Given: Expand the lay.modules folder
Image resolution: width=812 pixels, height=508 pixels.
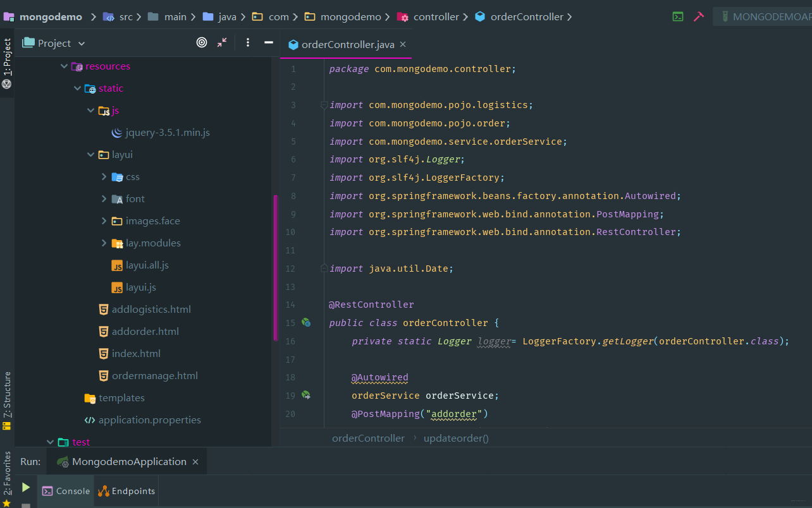Looking at the screenshot, I should click(104, 243).
